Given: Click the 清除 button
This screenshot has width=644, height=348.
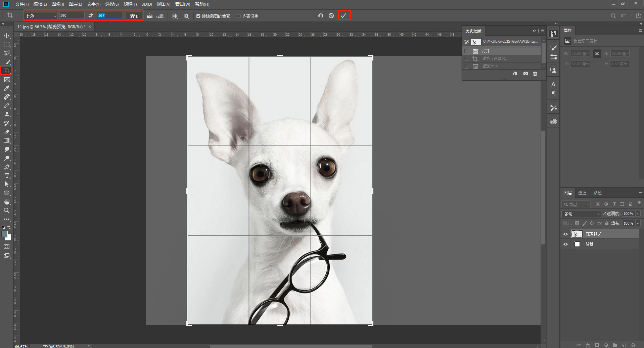Looking at the screenshot, I should (134, 16).
